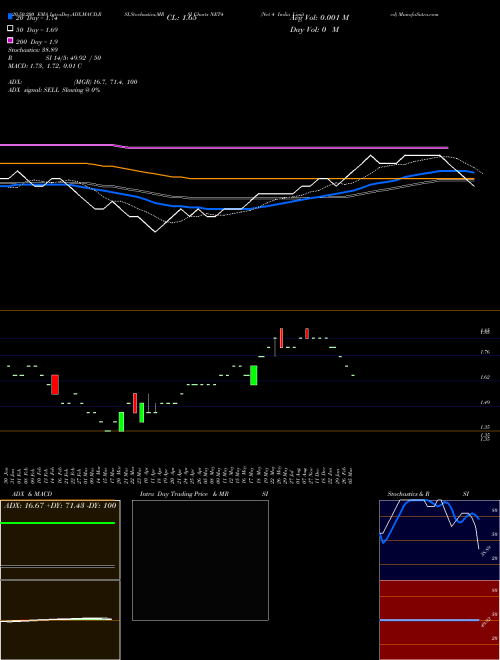This screenshot has width=500, height=660.
Task: Click 'ADX: 16.67 +DY: 71.43 -DY: 100' header
Action: (60, 506)
